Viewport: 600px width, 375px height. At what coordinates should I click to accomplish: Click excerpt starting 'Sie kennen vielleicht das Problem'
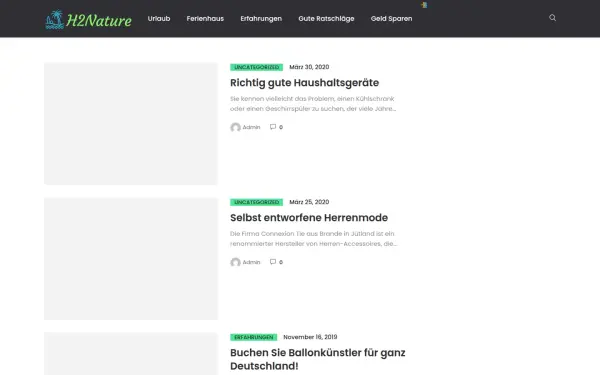click(313, 104)
